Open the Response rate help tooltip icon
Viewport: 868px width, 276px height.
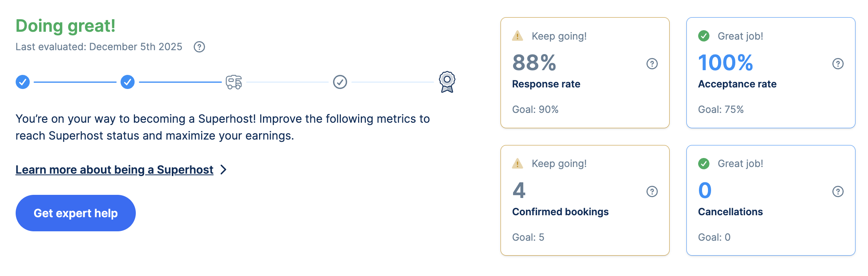(652, 64)
